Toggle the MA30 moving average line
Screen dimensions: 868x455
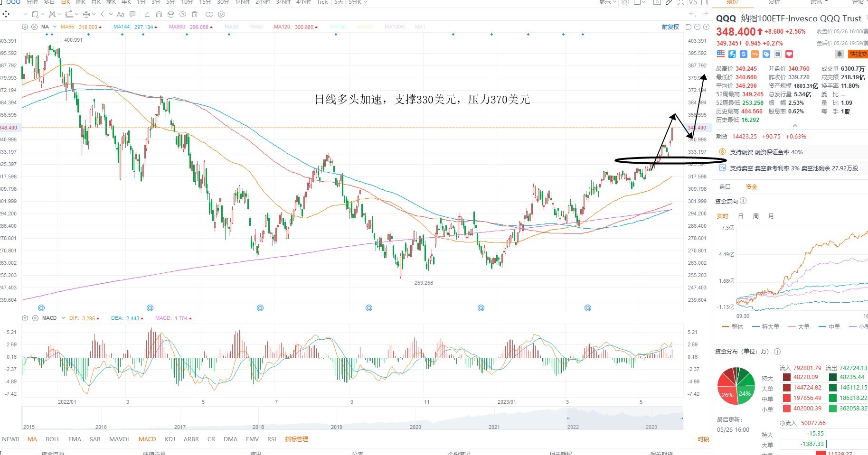(231, 27)
